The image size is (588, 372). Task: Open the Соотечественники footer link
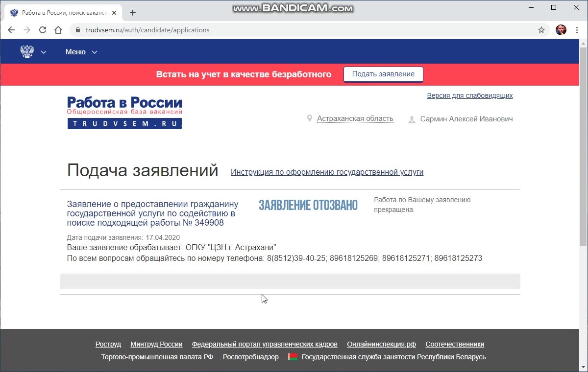click(x=455, y=344)
